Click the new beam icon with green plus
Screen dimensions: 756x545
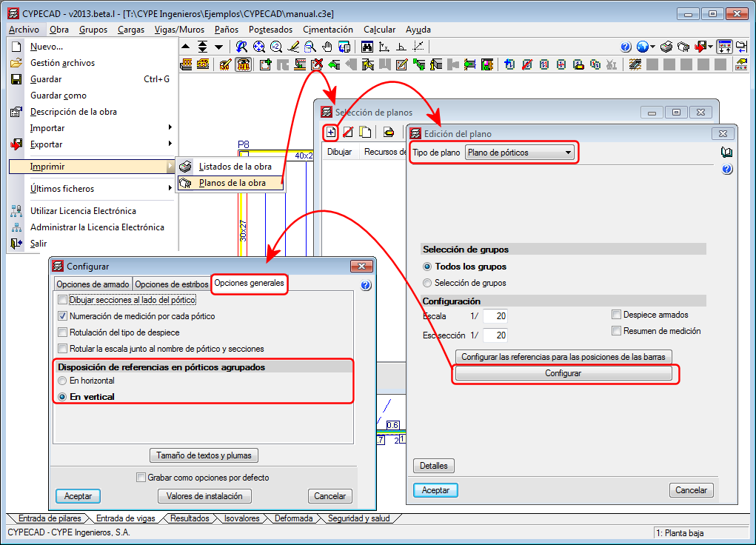point(265,64)
